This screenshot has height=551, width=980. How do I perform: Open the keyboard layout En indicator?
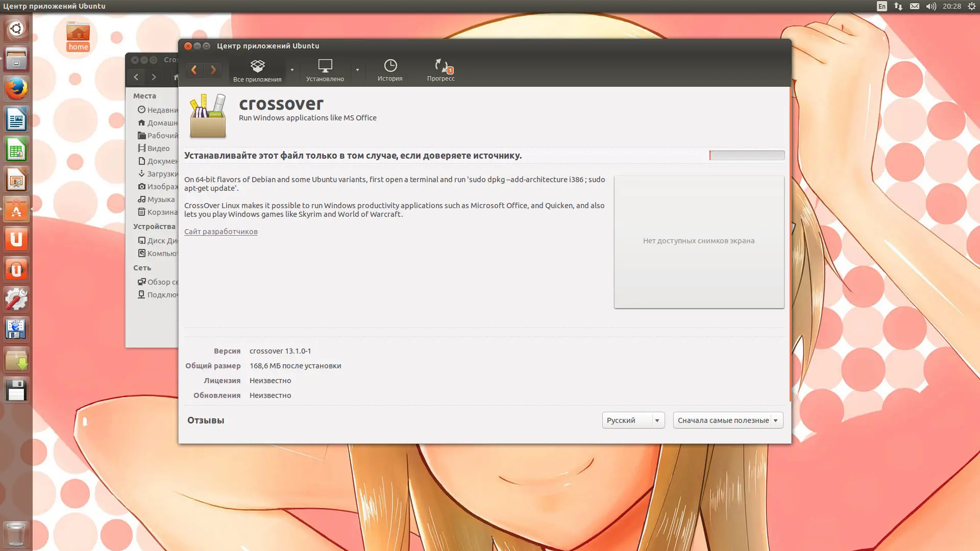(881, 6)
